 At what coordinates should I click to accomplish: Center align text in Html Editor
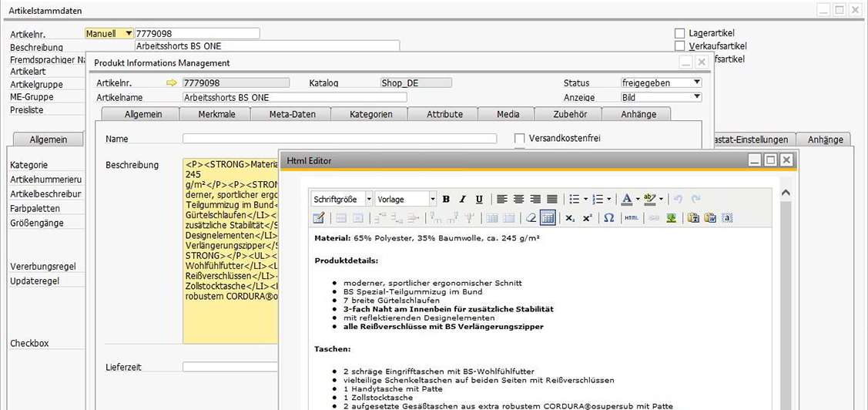pos(518,200)
